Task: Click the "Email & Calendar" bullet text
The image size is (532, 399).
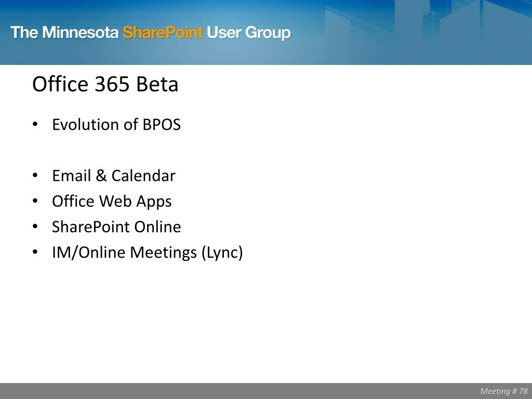Action: point(114,176)
